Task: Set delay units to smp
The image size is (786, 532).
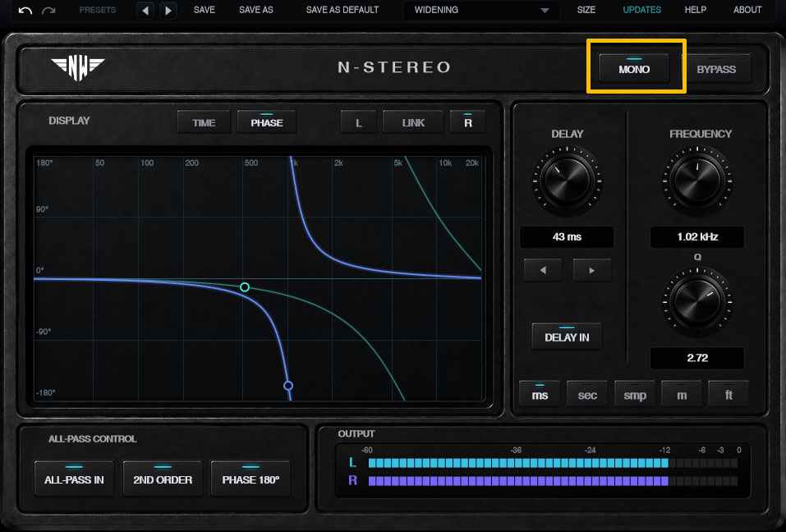Action: tap(635, 395)
